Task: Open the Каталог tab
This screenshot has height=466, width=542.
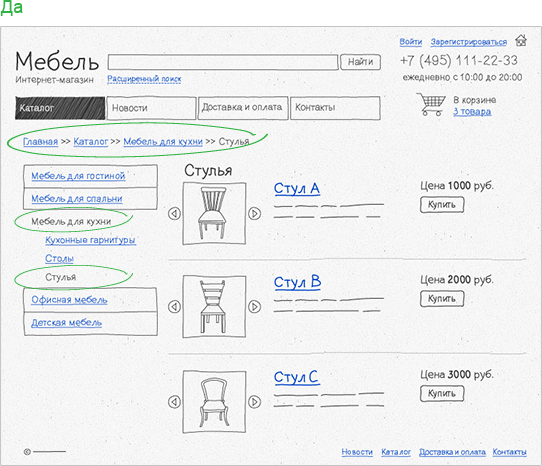Action: coord(60,108)
